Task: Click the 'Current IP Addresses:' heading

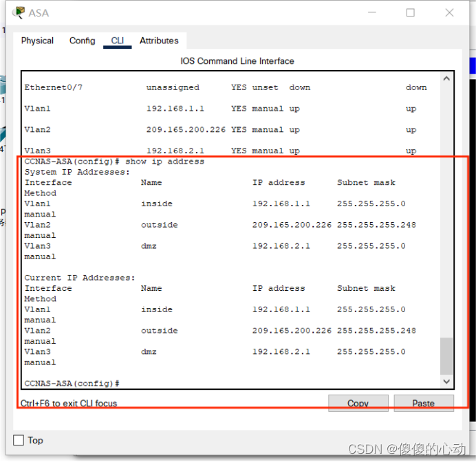Action: [x=80, y=278]
